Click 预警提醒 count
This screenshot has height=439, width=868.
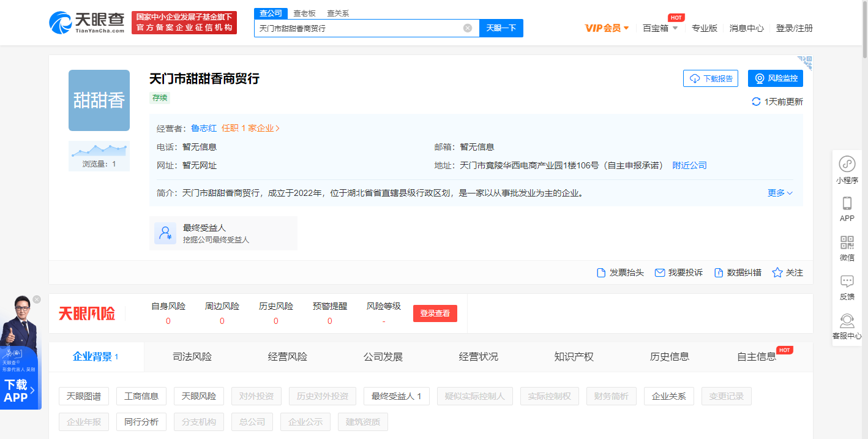[330, 321]
